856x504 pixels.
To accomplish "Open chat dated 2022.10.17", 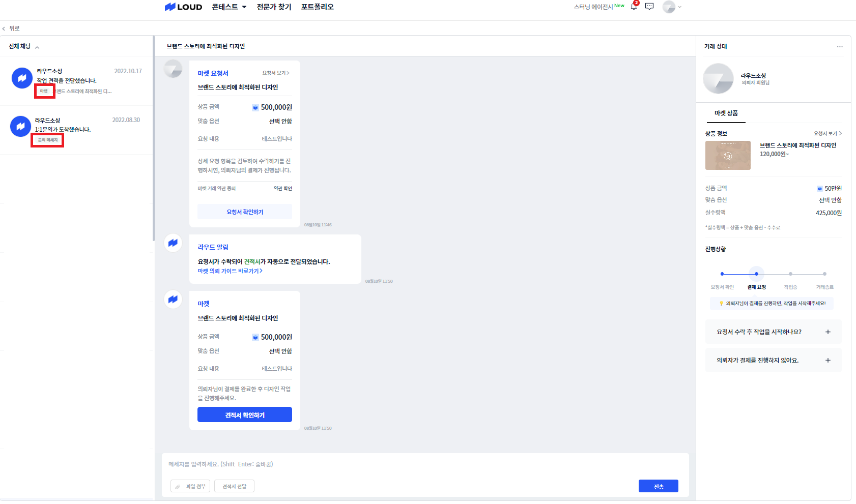I will [76, 81].
